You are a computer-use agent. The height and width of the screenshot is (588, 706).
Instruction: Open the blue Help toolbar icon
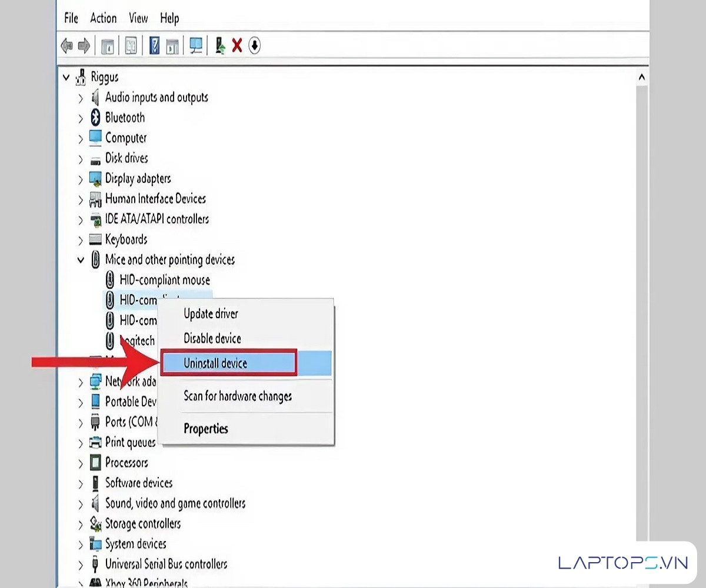(154, 45)
